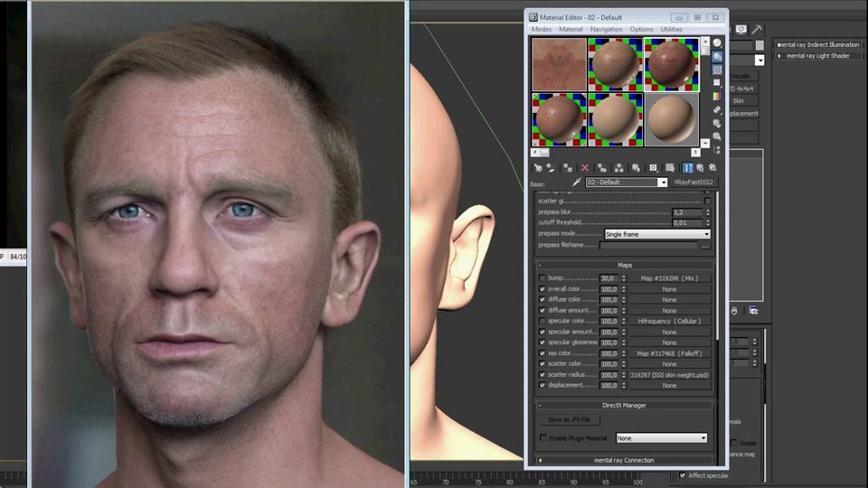Click Put Material to Scene icon
Screen dimensions: 868x488
pyautogui.click(x=551, y=168)
